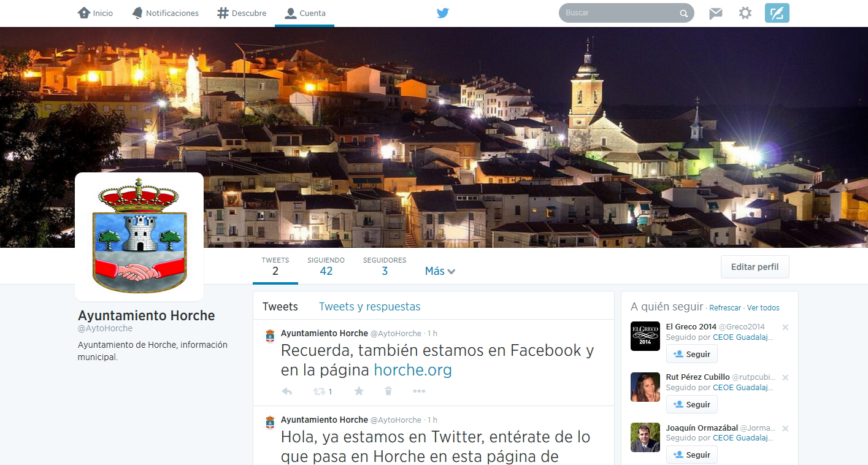
Task: Open Rut Pérez Cubillo avatar
Action: [x=645, y=387]
